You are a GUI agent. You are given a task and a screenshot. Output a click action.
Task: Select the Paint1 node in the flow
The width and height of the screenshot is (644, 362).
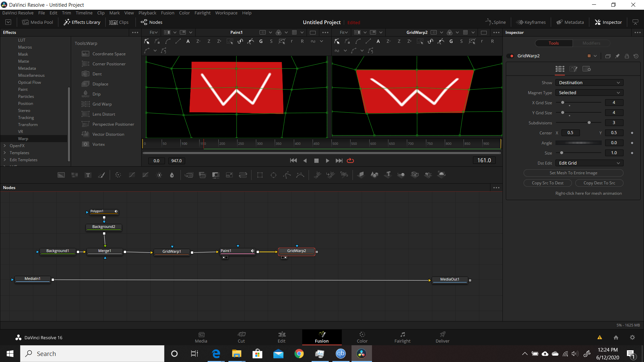coord(237,251)
